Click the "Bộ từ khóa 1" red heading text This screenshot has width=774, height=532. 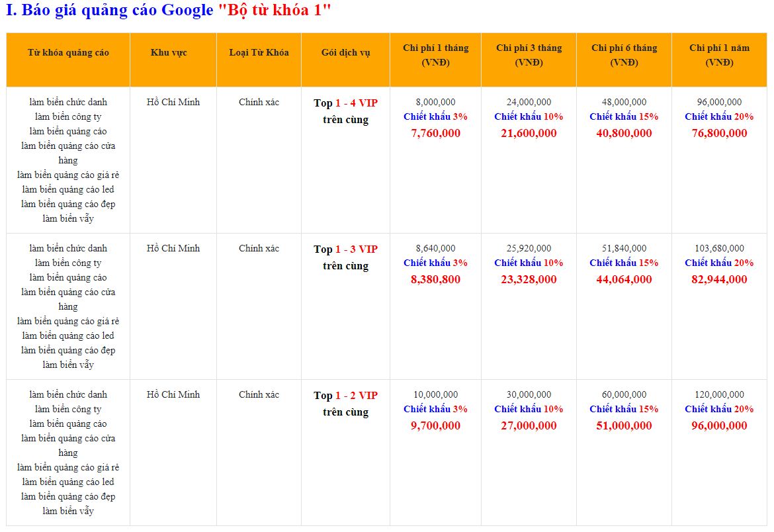coord(274,11)
